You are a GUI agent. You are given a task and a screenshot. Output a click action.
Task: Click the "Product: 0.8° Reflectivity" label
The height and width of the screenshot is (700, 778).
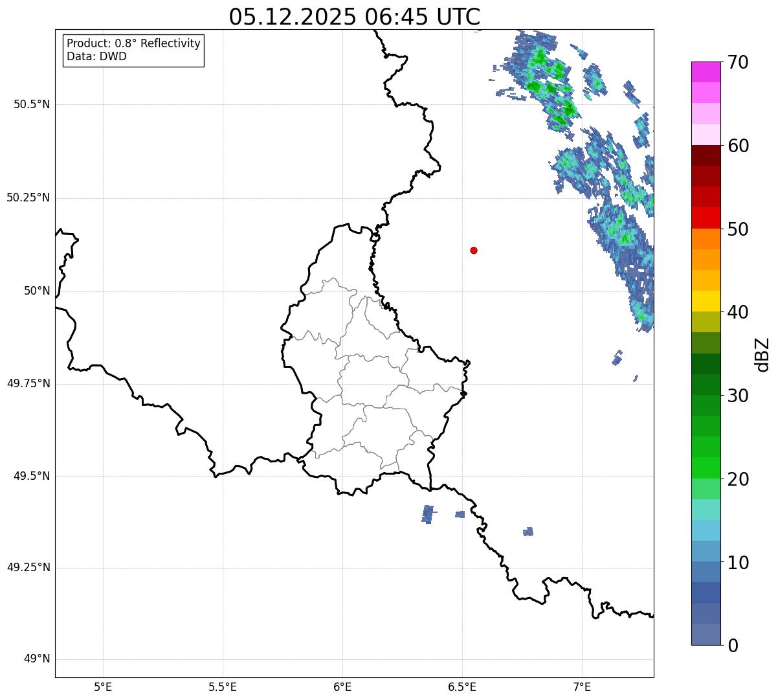coord(134,43)
